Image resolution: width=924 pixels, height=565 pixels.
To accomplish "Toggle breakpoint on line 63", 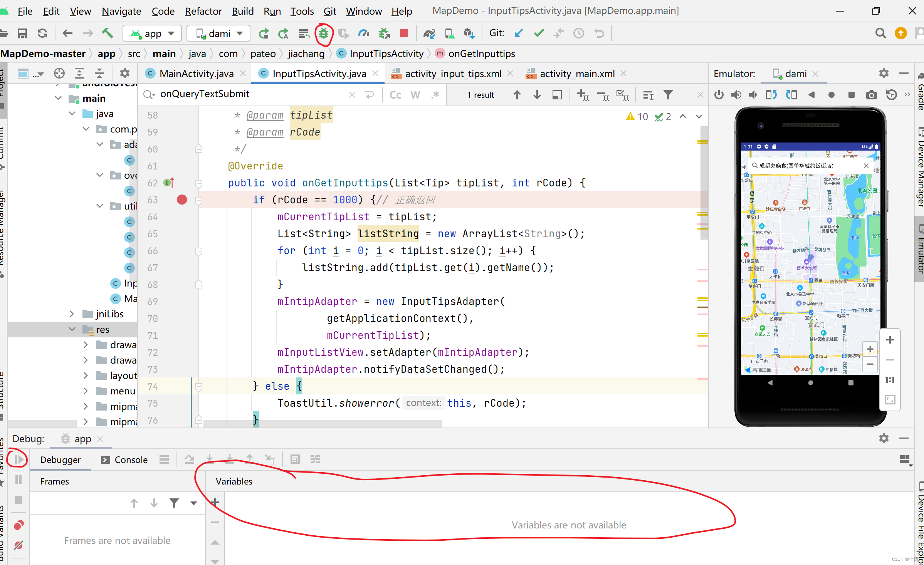I will point(182,200).
